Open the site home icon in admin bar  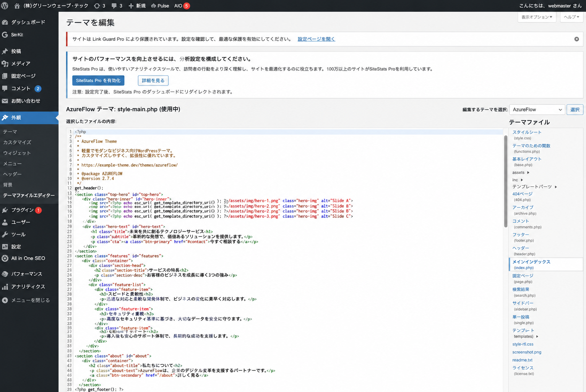tap(17, 6)
